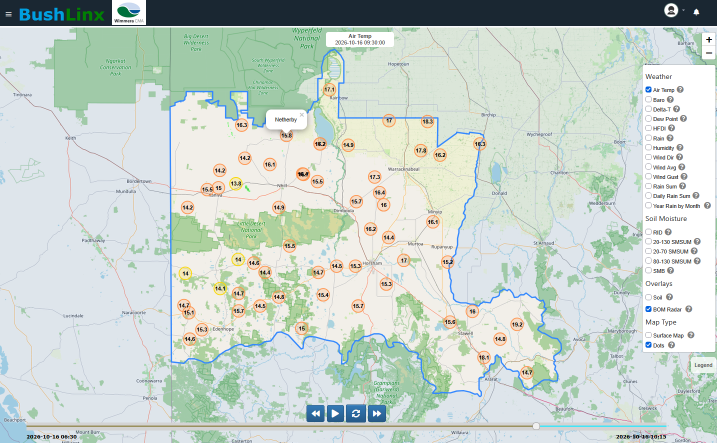Image resolution: width=717 pixels, height=443 pixels.
Task: Enable the Wind Avg checkbox
Action: [648, 167]
